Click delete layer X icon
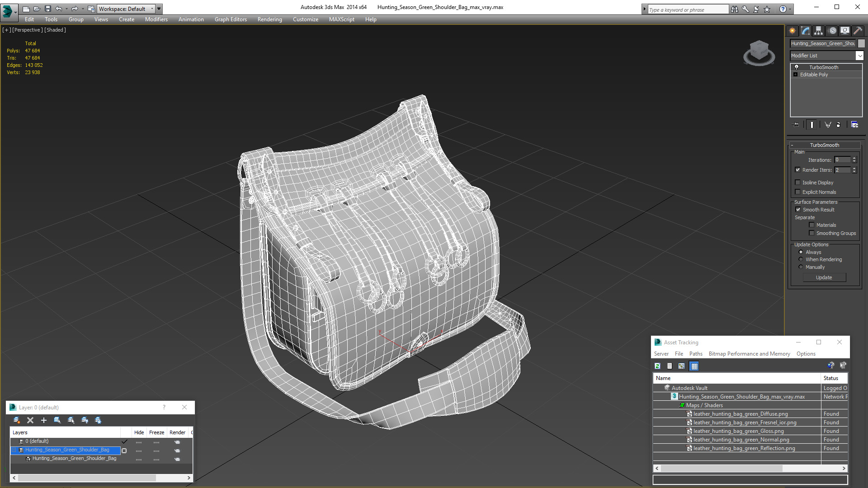Screen dimensions: 868x488 tap(30, 420)
